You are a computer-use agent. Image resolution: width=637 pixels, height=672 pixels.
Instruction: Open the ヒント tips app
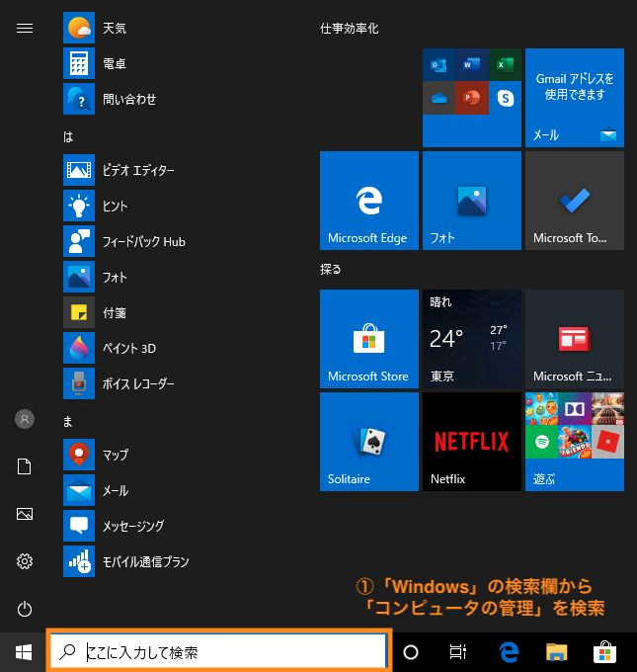pos(96,206)
